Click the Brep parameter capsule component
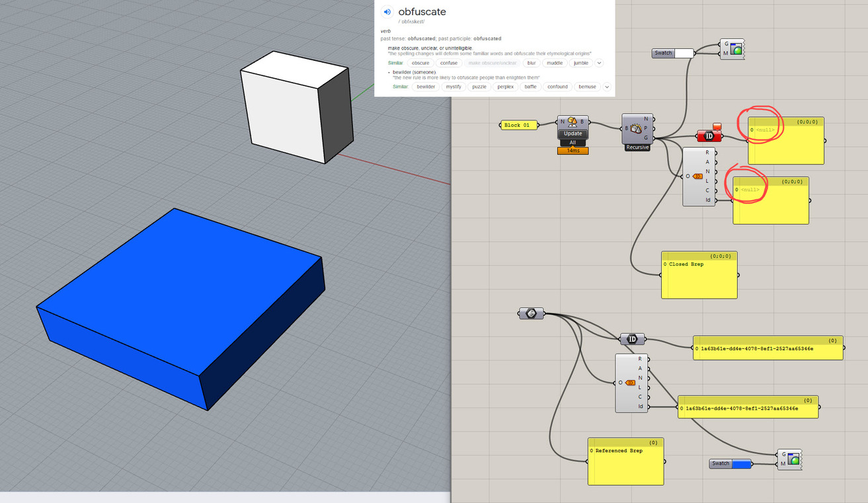Image resolution: width=868 pixels, height=503 pixels. tap(532, 313)
